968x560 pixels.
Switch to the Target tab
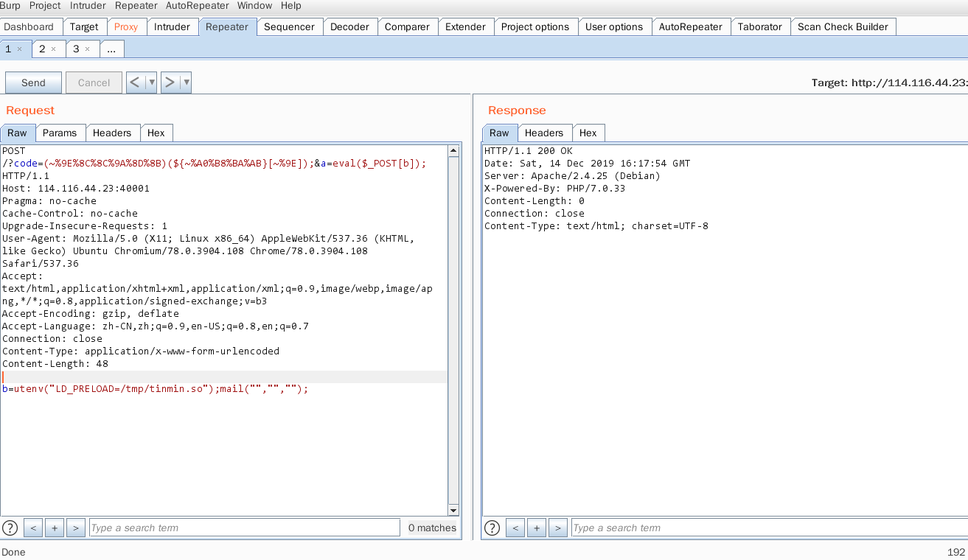pyautogui.click(x=84, y=27)
